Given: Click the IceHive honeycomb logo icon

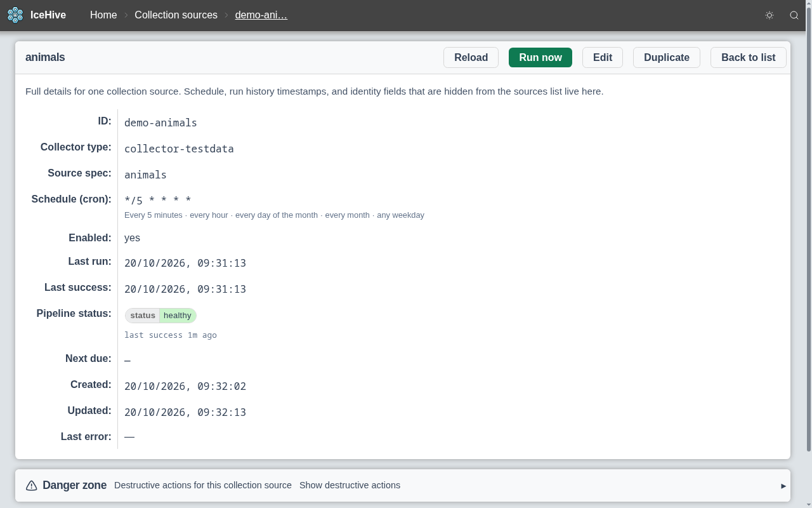Looking at the screenshot, I should 15,15.
